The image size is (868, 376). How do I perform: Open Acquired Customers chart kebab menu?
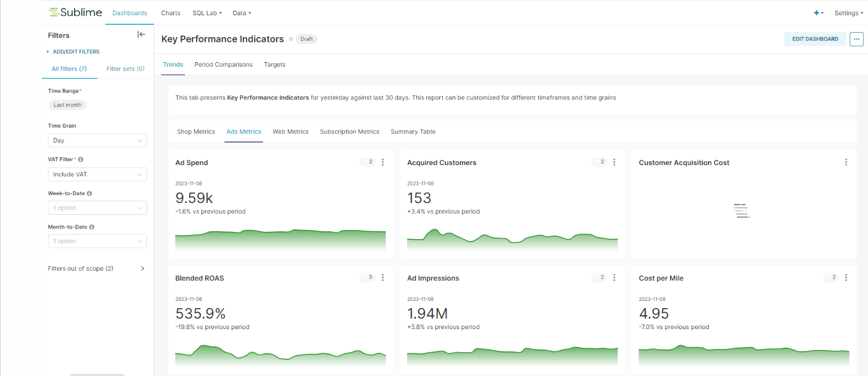(615, 162)
